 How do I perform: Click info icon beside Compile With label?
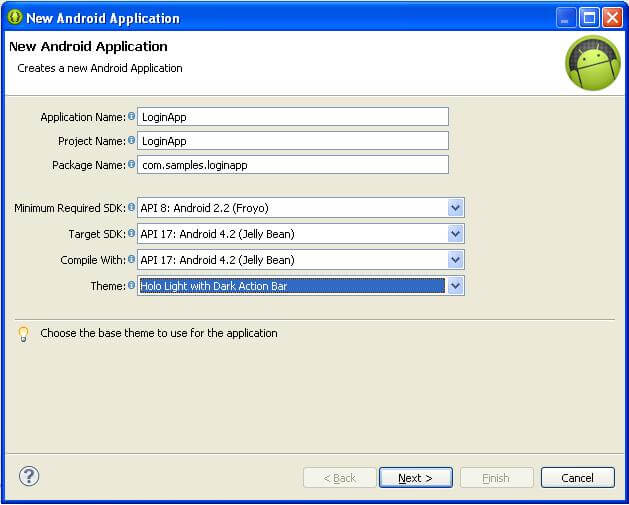point(131,259)
